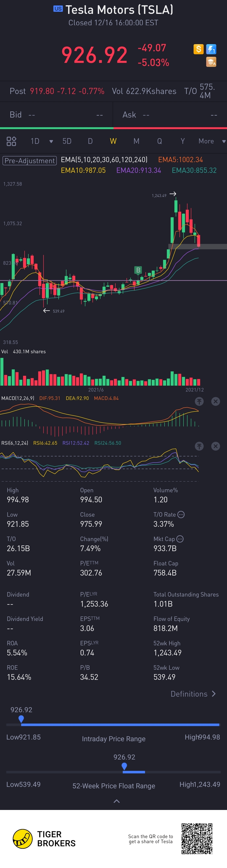227x868 pixels.
Task: Select the 5D chart tab
Action: point(67,141)
